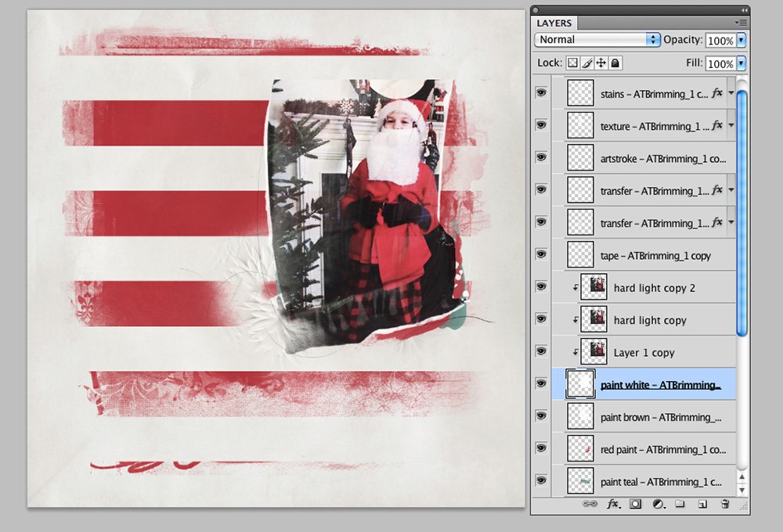Click the lock transparent pixels icon

pos(573,63)
